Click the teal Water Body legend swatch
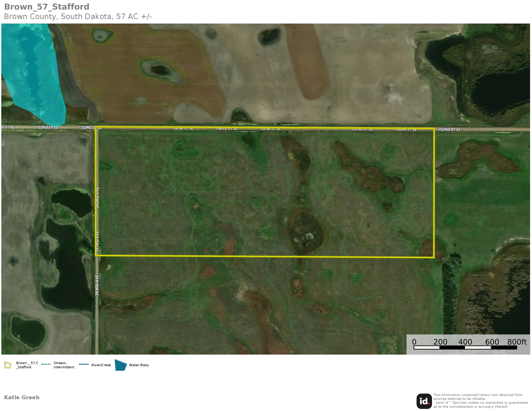The width and height of the screenshot is (532, 411). (x=121, y=365)
